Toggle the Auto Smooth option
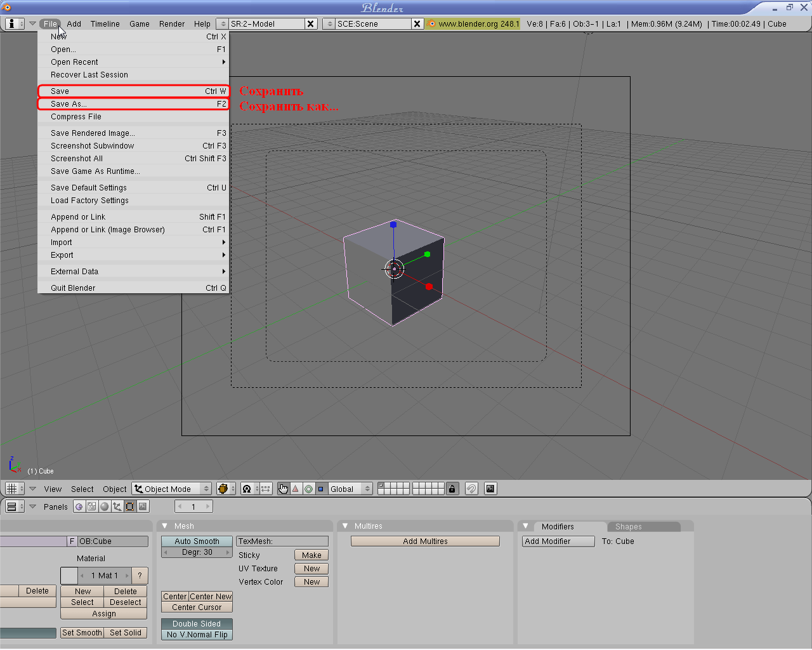The height and width of the screenshot is (650, 812). point(197,541)
